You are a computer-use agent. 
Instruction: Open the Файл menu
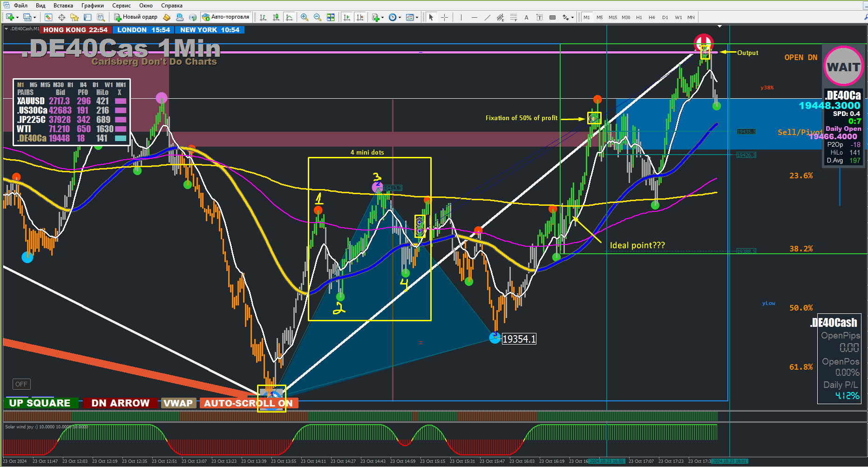point(20,6)
